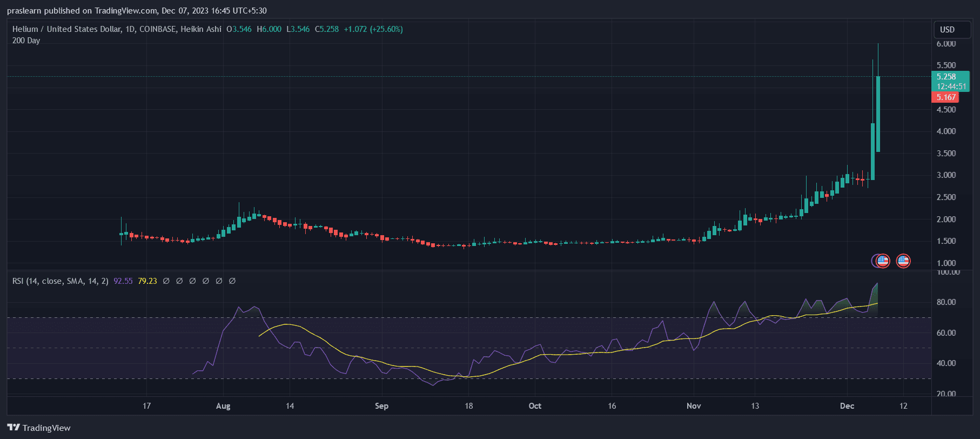The image size is (980, 439).
Task: Click the tall green latest candlestick
Action: coord(878,114)
